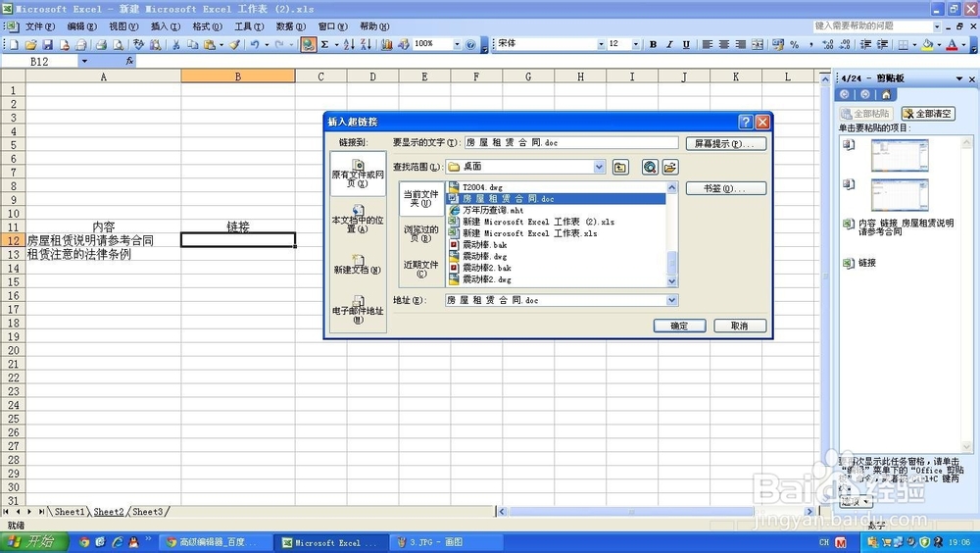Click the 要显示的文字 text field
980x553 pixels.
(571, 142)
